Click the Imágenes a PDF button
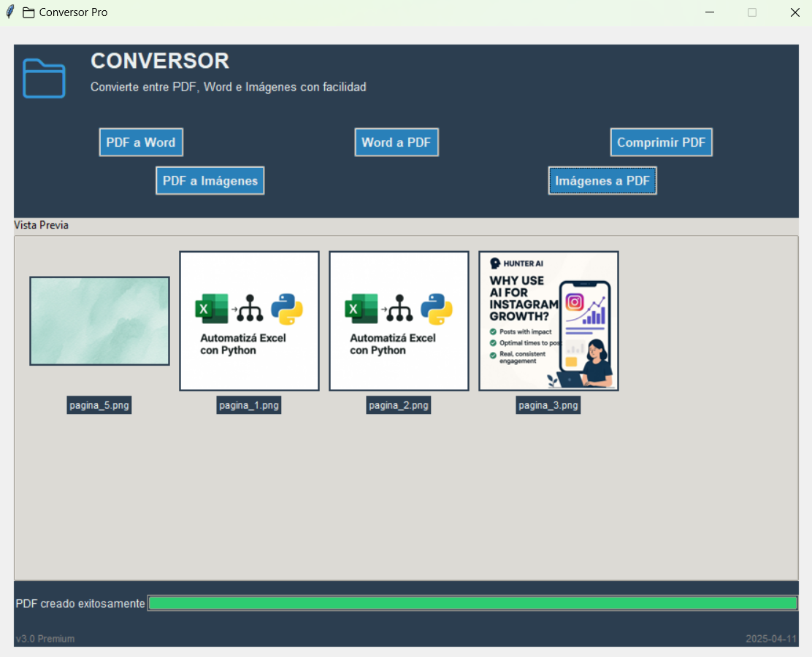 coord(602,181)
